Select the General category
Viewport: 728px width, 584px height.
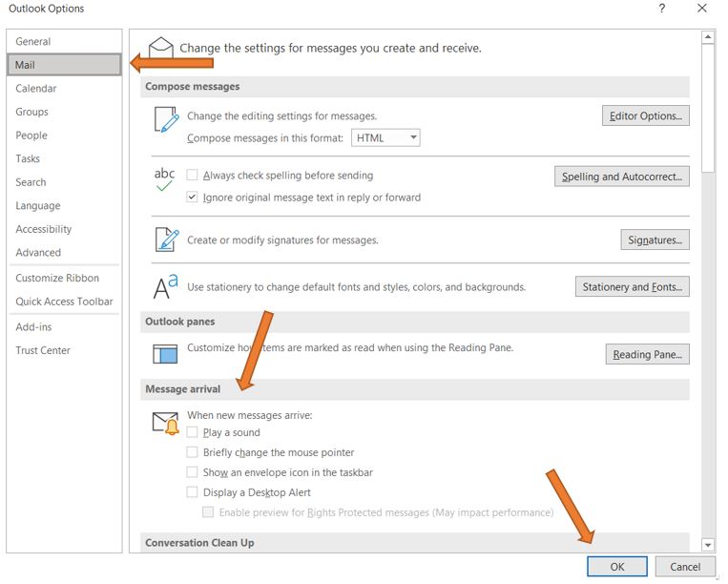(x=65, y=41)
